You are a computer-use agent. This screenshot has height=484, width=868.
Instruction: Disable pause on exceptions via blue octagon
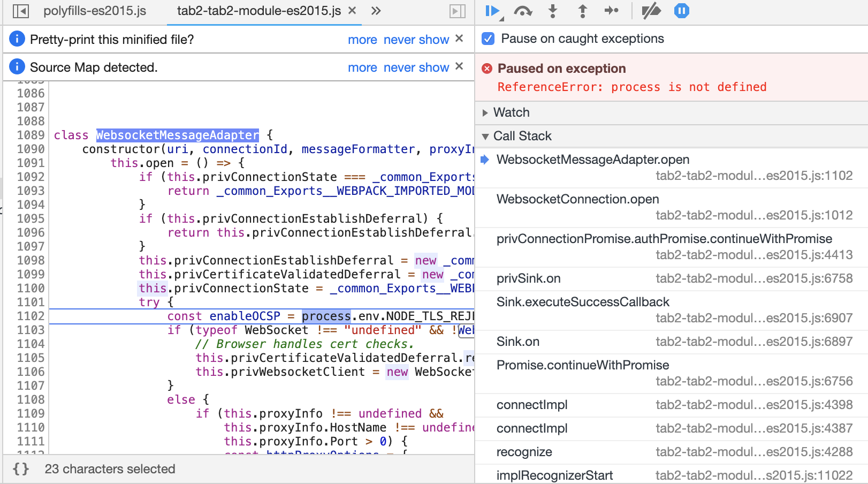click(x=681, y=11)
